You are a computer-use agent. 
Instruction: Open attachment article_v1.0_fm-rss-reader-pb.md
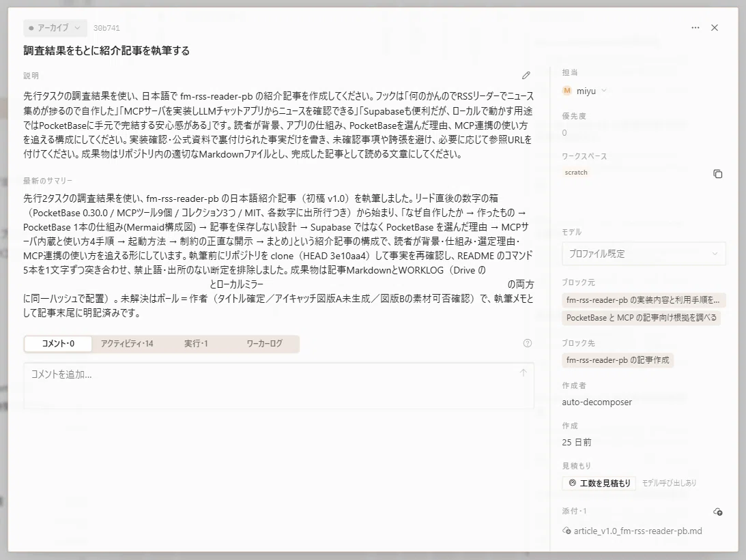(637, 531)
